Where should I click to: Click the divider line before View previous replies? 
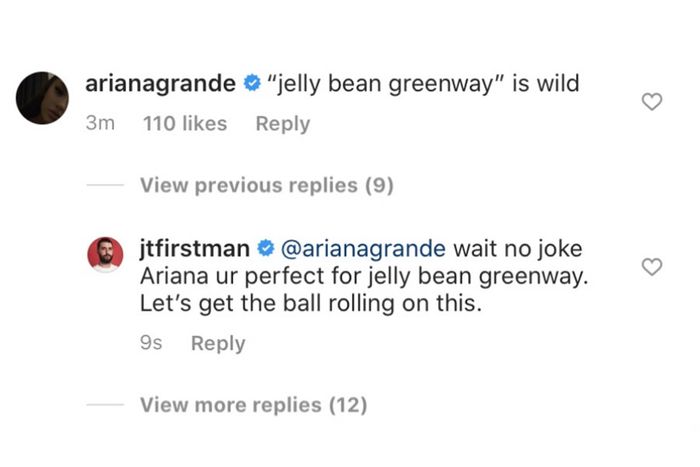click(105, 186)
